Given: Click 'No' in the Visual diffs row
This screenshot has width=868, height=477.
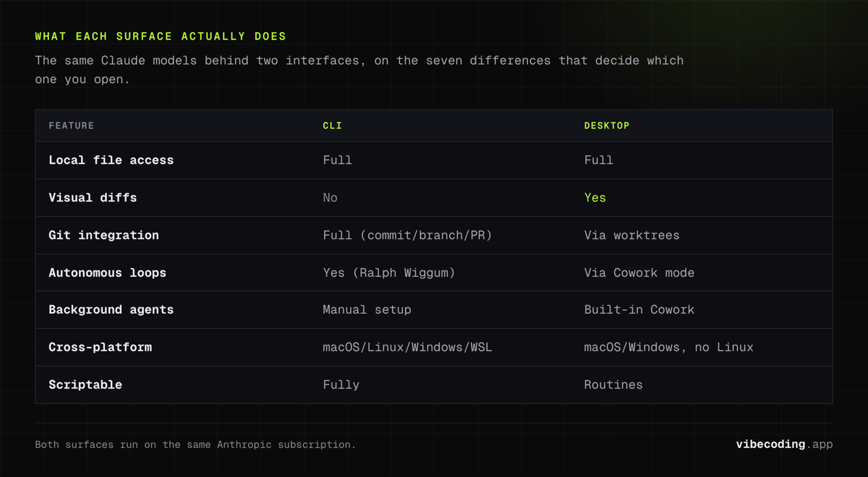Looking at the screenshot, I should pyautogui.click(x=330, y=198).
